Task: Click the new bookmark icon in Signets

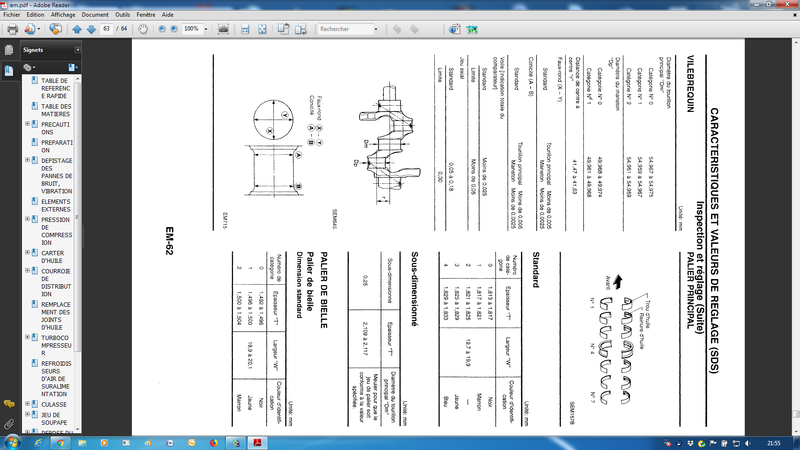Action: tap(72, 67)
